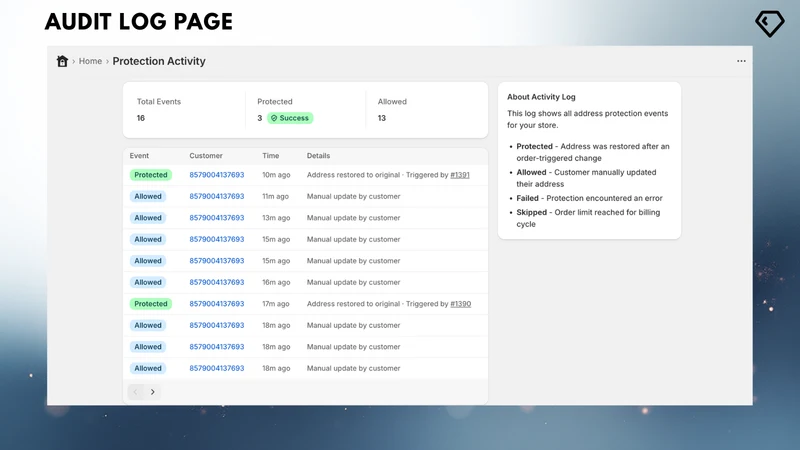Click the Details column header
Screen dimensions: 800x450
318,156
